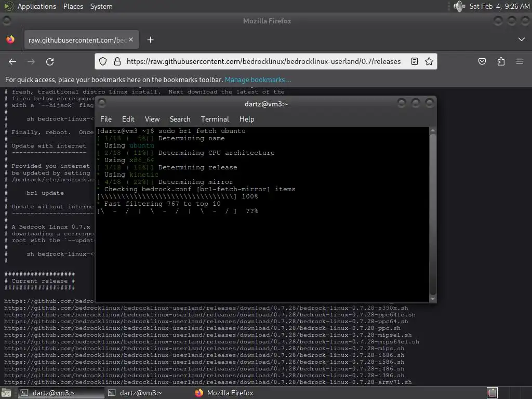Open Save to Pocket icon
Viewport: 532px width, 399px height.
pyautogui.click(x=482, y=61)
